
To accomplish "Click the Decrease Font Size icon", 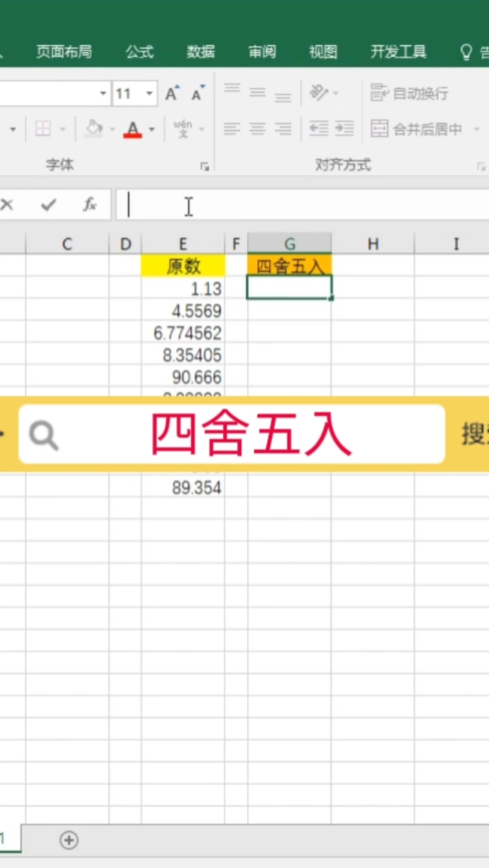I will 196,95.
